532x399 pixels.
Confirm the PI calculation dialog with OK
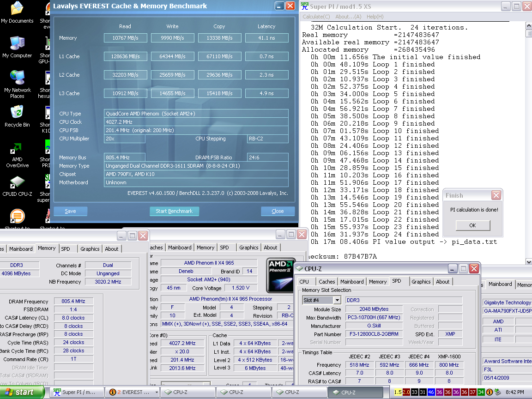(472, 225)
